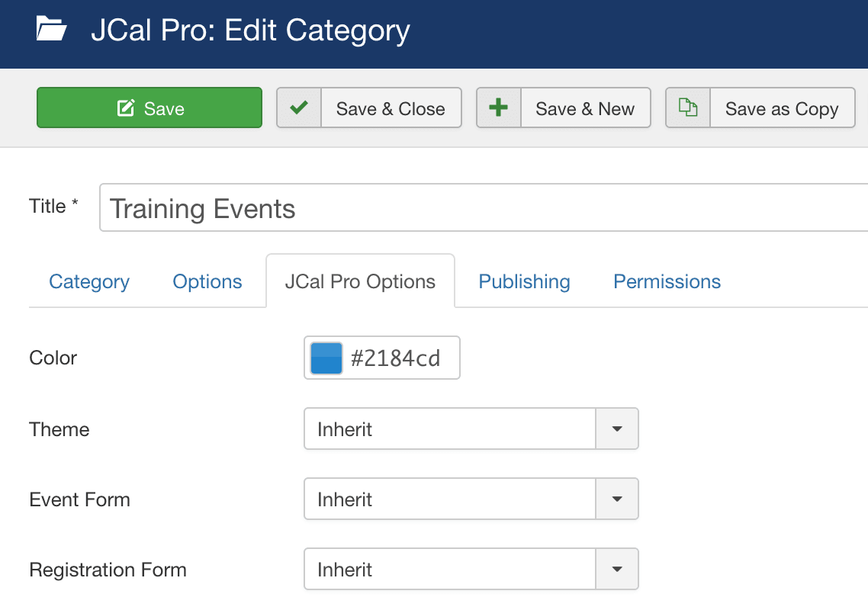The image size is (868, 610).
Task: Click the Theme dropdown arrow
Action: (617, 429)
